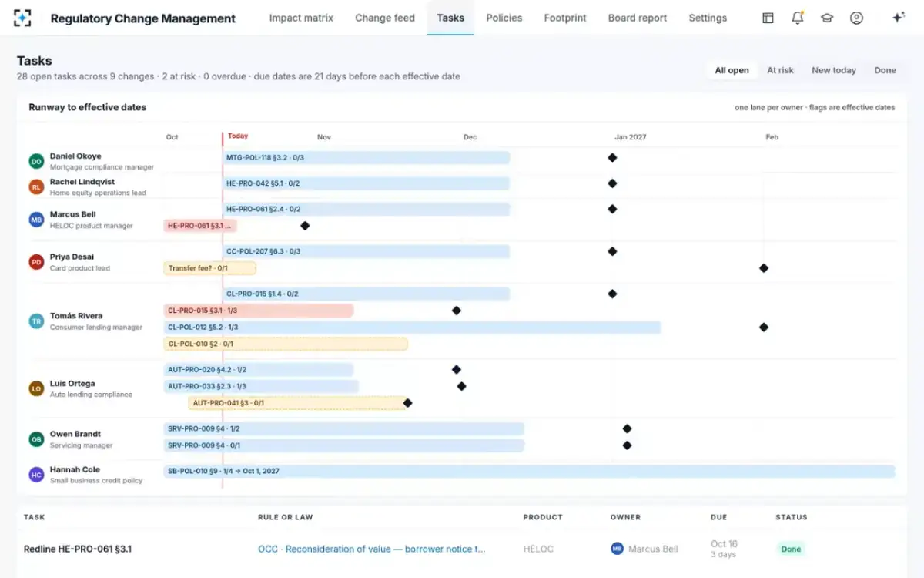The width and height of the screenshot is (924, 578).
Task: Open the Footprint tab
Action: pyautogui.click(x=565, y=18)
